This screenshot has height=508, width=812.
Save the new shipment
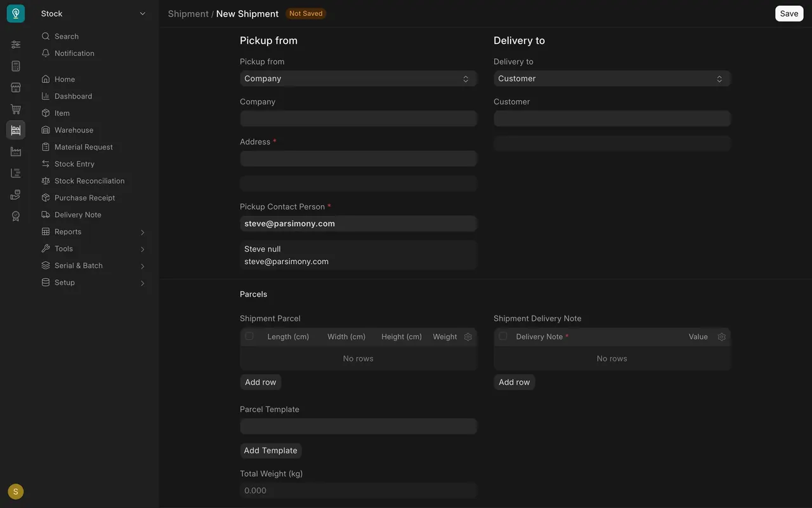[x=789, y=13]
